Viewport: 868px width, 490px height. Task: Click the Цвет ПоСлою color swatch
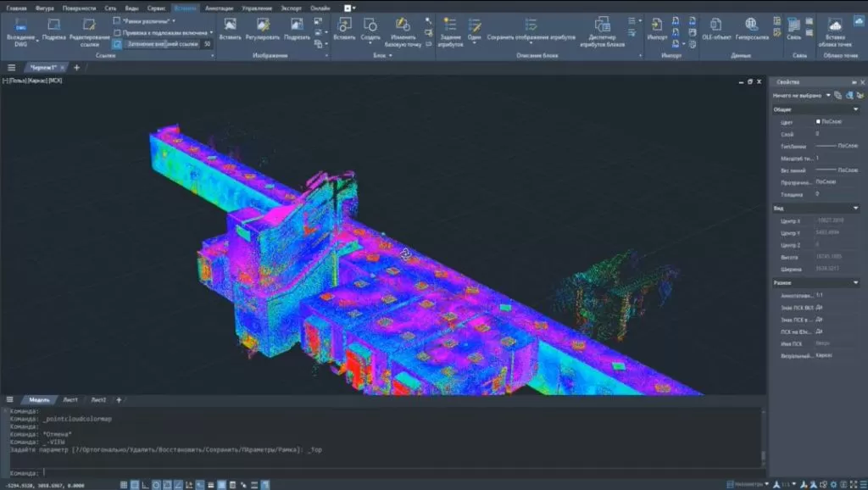[818, 121]
